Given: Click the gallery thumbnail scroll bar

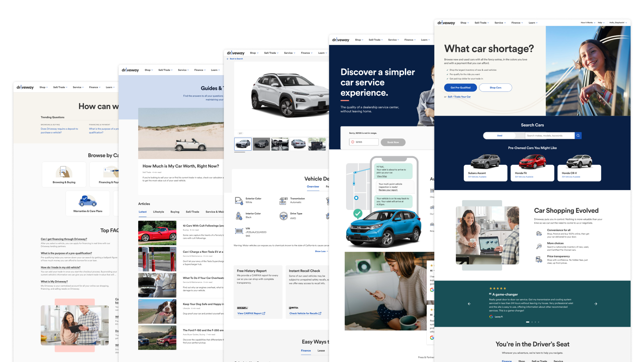Looking at the screenshot, I should [239, 152].
